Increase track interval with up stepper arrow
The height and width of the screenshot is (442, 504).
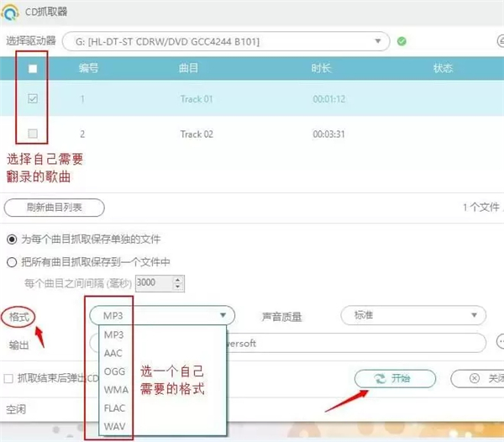(178, 280)
